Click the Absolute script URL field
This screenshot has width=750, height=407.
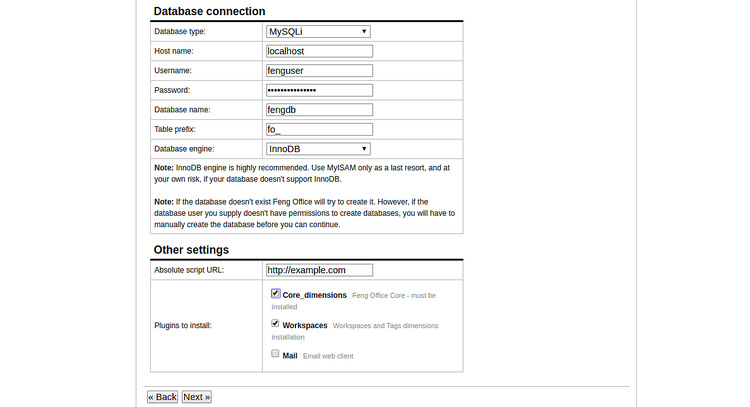tap(319, 270)
